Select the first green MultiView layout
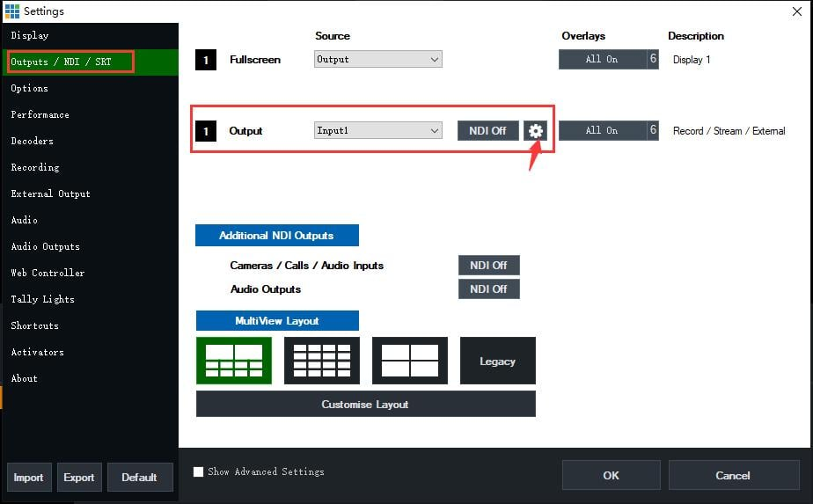The width and height of the screenshot is (813, 504). click(233, 361)
